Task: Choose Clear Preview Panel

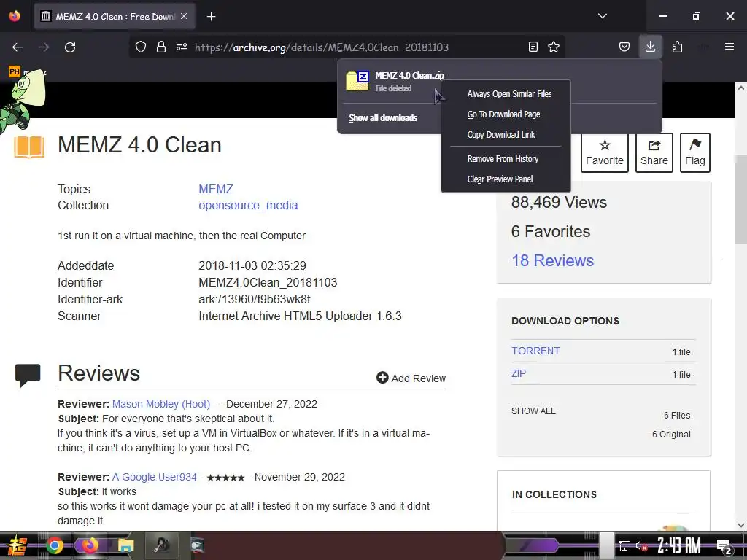Action: pyautogui.click(x=500, y=179)
